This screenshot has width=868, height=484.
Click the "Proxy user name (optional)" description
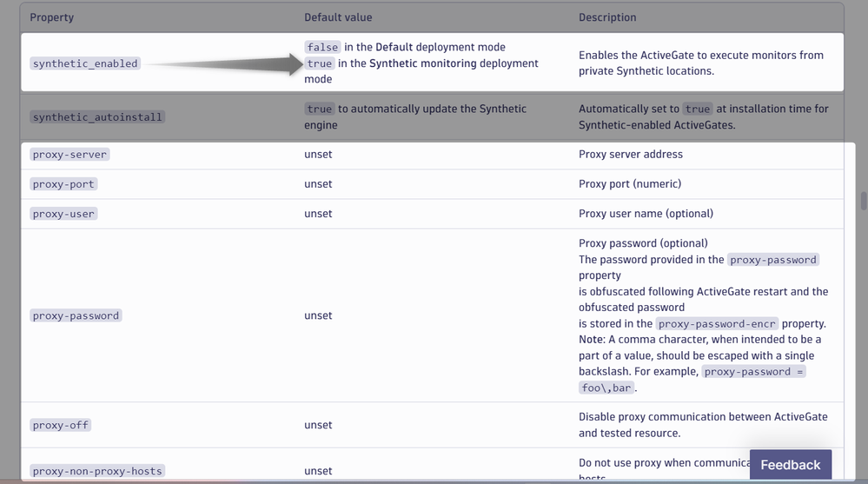pyautogui.click(x=646, y=214)
